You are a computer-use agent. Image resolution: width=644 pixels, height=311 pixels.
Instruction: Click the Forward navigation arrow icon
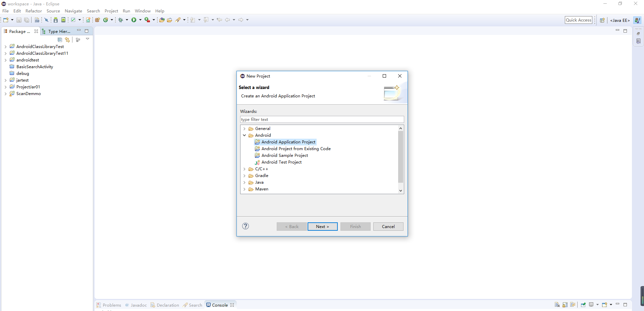[x=241, y=20]
